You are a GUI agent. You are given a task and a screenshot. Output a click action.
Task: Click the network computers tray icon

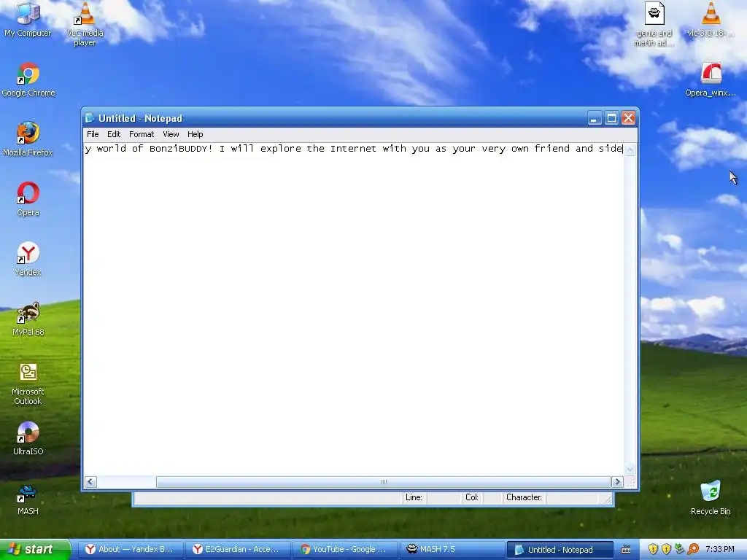(x=679, y=549)
